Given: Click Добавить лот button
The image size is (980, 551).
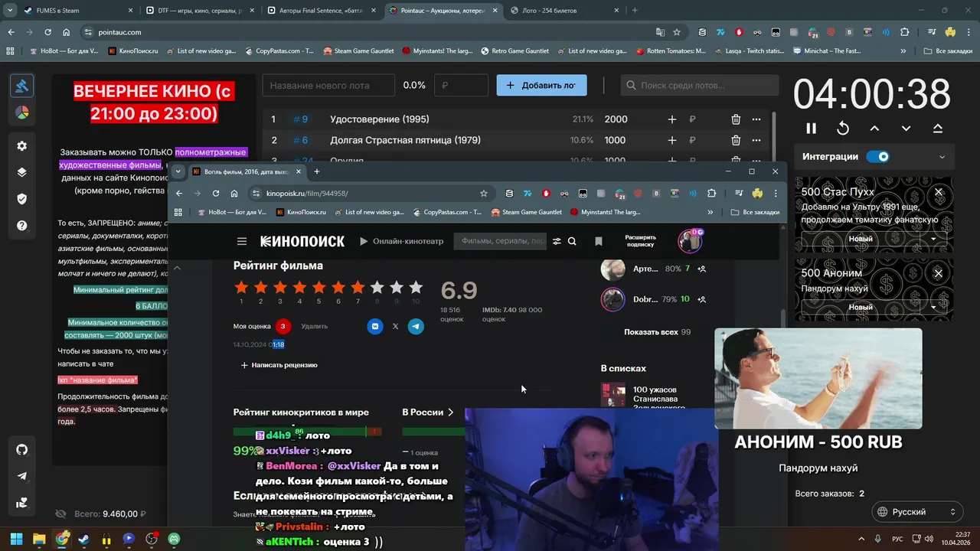Looking at the screenshot, I should point(541,86).
